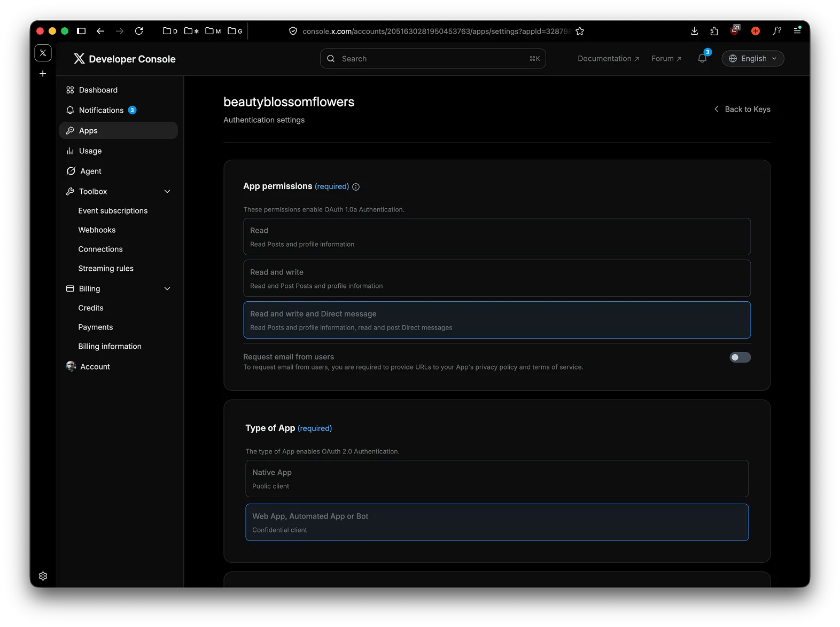Image resolution: width=840 pixels, height=627 pixels.
Task: Open the browser hamburger menu
Action: point(797,31)
